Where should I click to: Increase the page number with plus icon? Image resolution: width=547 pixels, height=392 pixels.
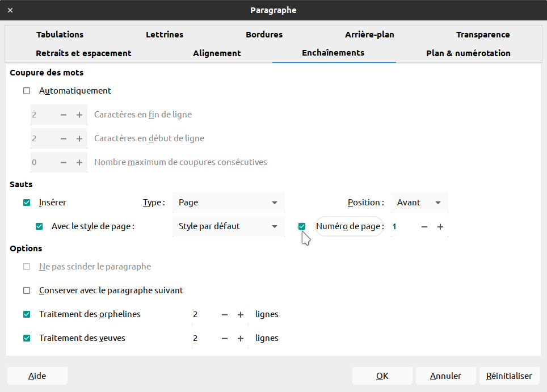point(440,227)
